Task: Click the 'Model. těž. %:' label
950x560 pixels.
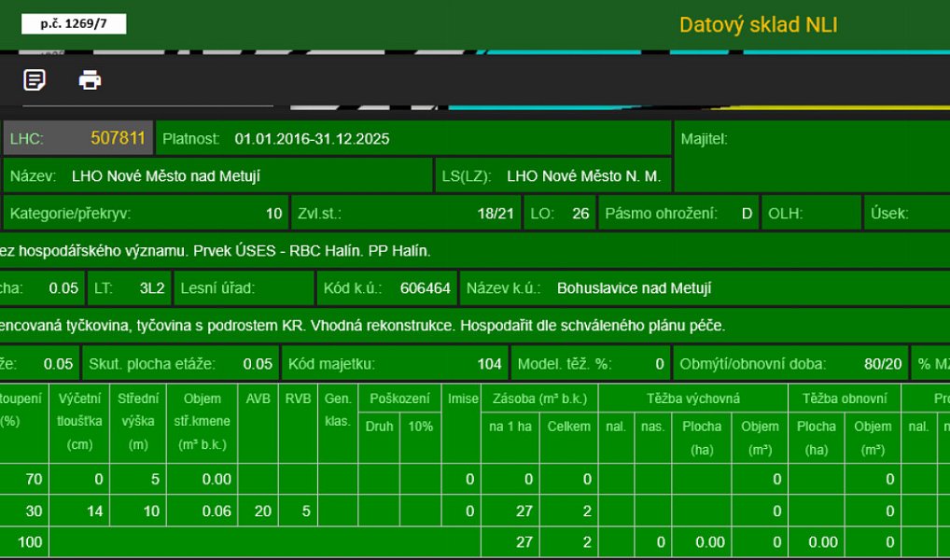Action: 565,364
